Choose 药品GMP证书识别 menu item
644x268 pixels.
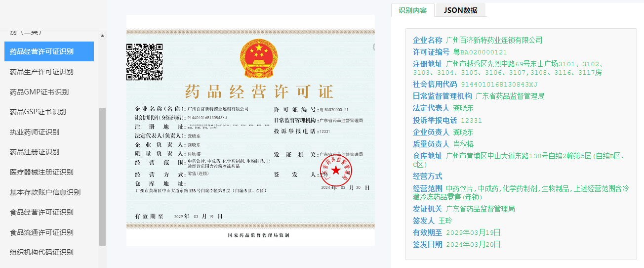(x=40, y=92)
